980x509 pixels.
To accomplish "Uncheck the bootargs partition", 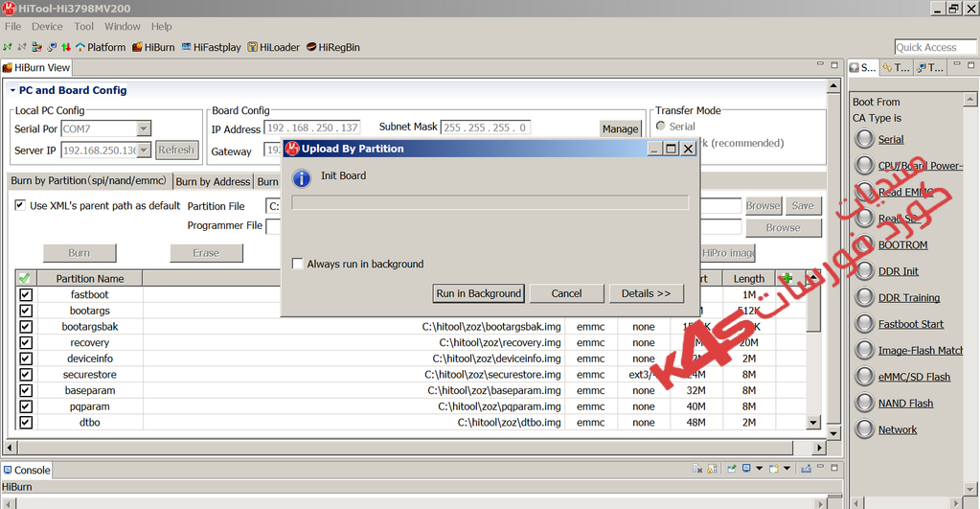I will click(26, 311).
